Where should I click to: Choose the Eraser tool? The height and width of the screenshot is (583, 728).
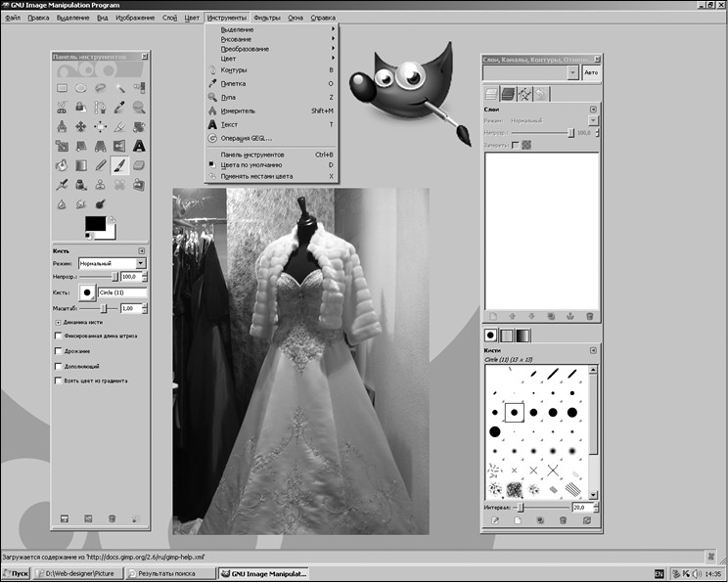pyautogui.click(x=139, y=165)
